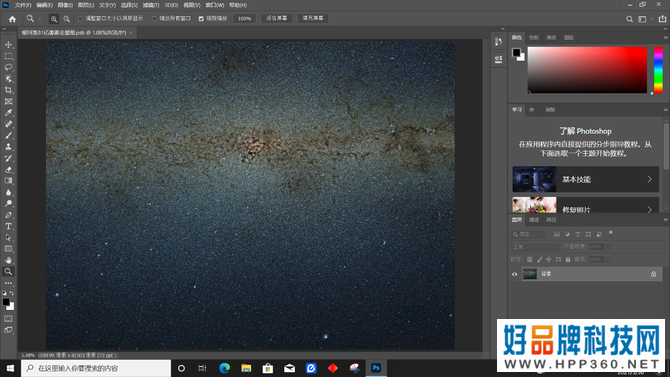Switch to the Paths tab
The image size is (670, 377).
click(x=551, y=220)
